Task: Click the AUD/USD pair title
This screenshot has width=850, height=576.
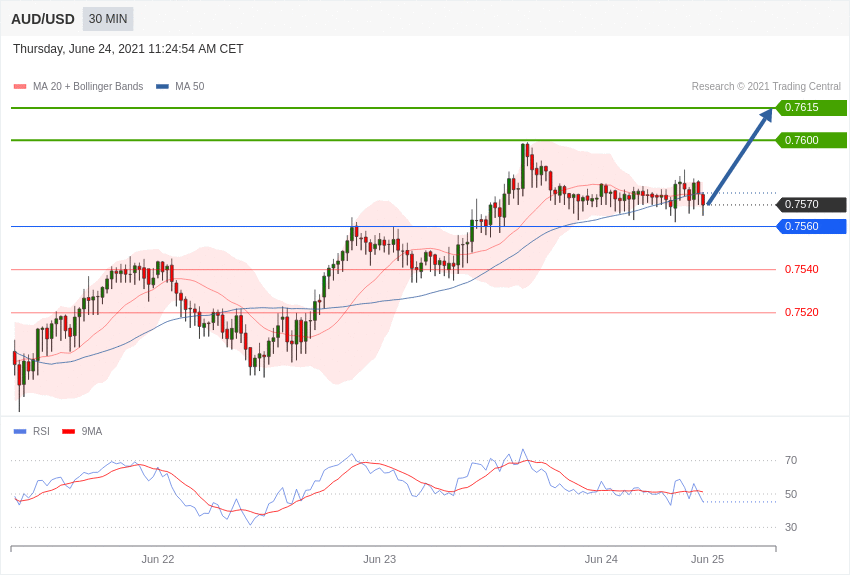Action: [43, 19]
